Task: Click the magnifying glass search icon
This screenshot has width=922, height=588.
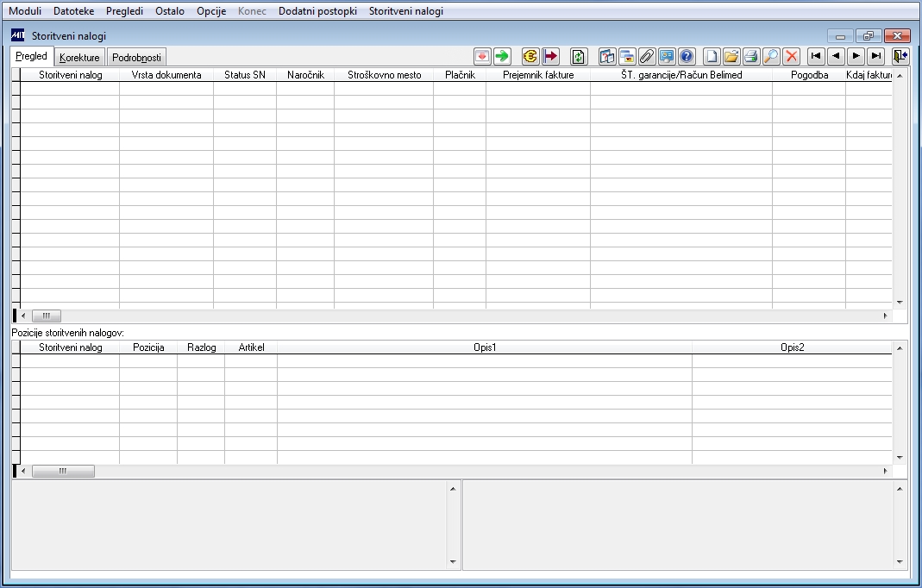Action: 771,56
